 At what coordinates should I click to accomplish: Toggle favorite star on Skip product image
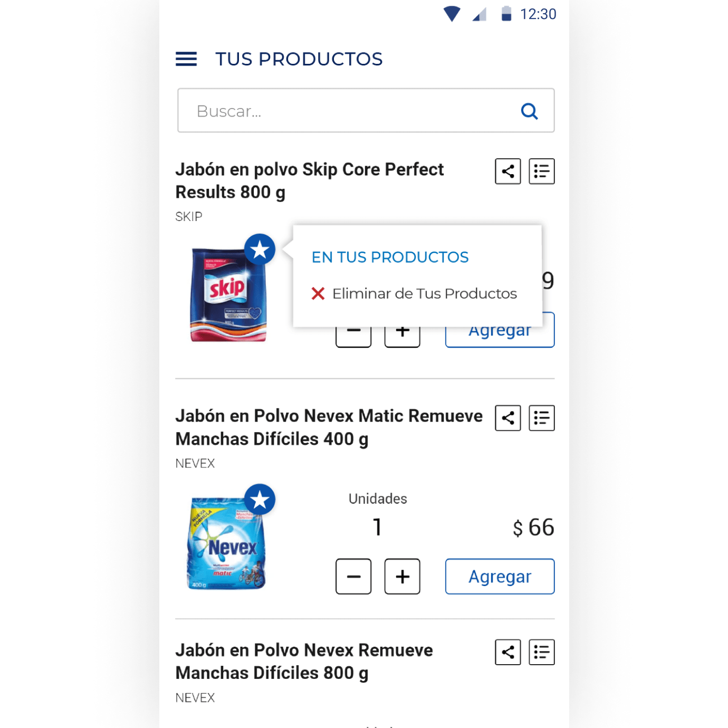click(x=260, y=250)
